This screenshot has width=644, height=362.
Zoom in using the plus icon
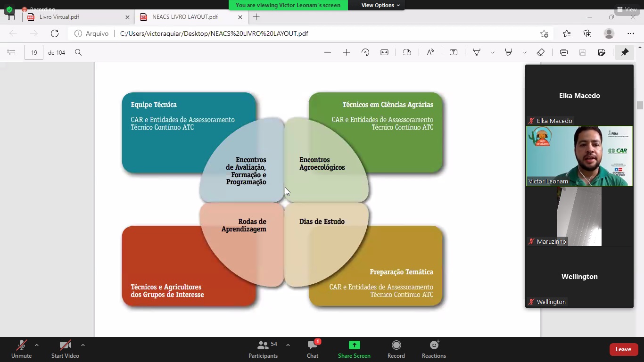tap(347, 52)
